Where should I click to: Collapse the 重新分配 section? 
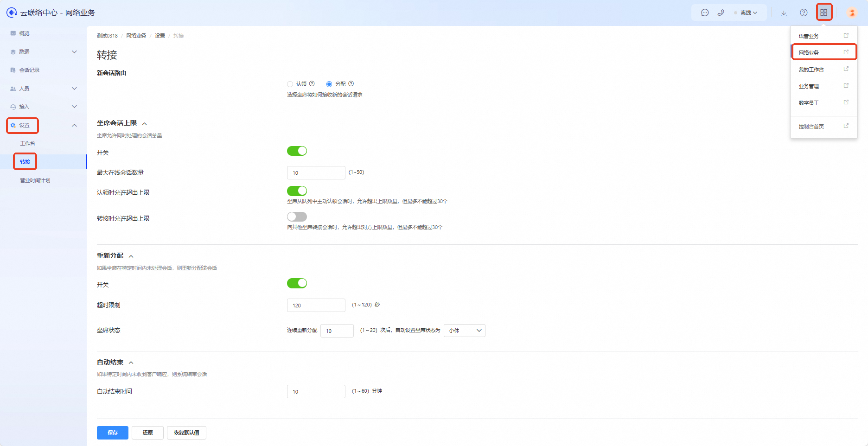coord(131,256)
